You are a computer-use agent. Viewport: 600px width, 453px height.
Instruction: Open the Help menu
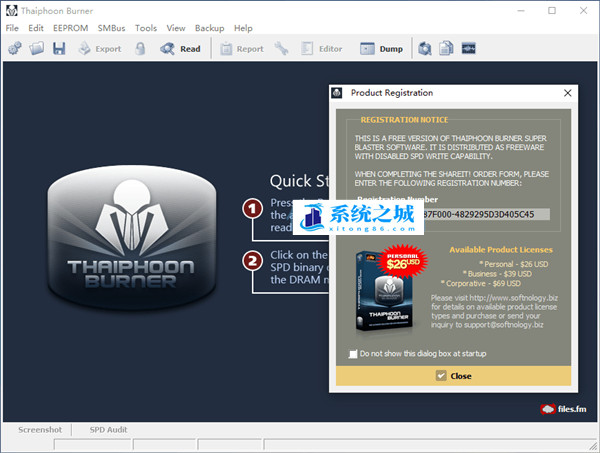(243, 28)
